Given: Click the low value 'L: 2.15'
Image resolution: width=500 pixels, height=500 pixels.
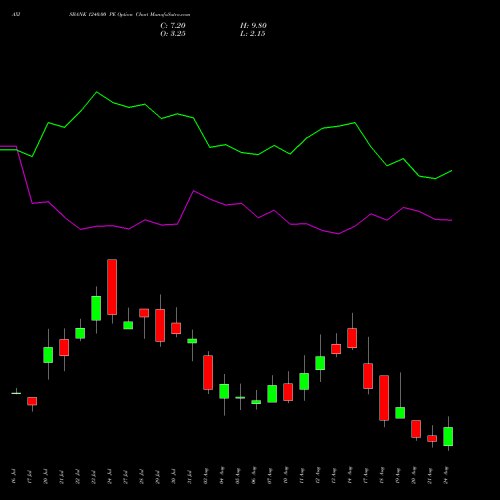Looking at the screenshot, I should [x=253, y=34].
